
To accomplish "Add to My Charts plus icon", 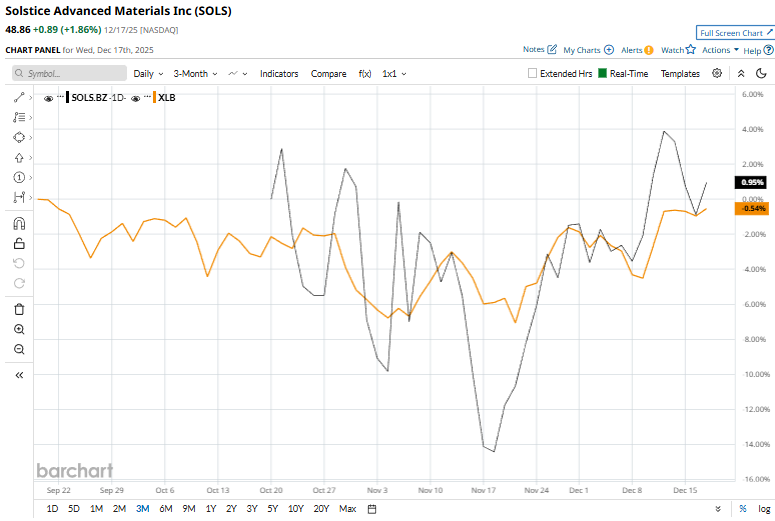I will click(609, 50).
